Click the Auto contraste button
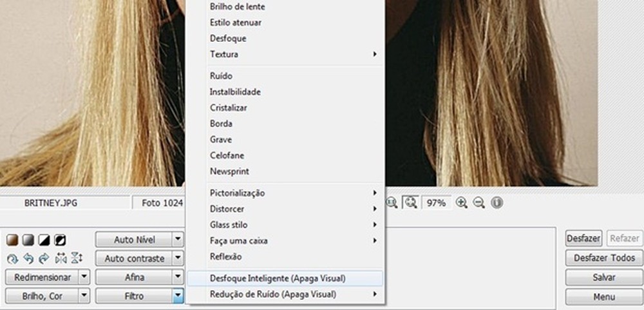644x310 pixels. [x=135, y=258]
